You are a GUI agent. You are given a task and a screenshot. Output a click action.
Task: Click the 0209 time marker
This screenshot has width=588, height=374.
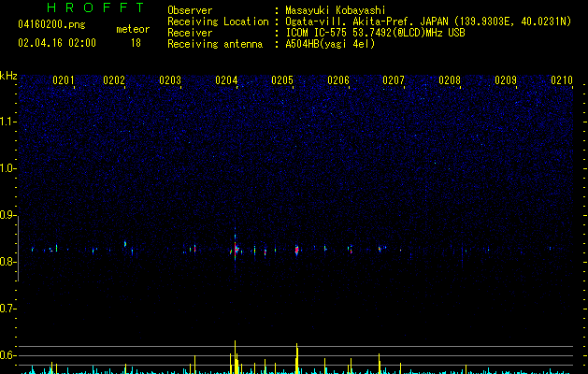(506, 80)
